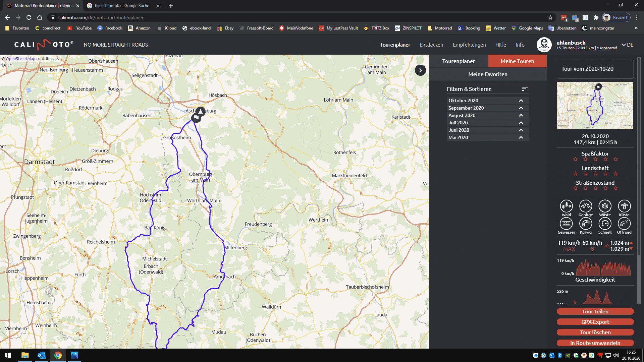Click the tour map thumbnail preview
Screen dimensions: 644x362
[595, 106]
